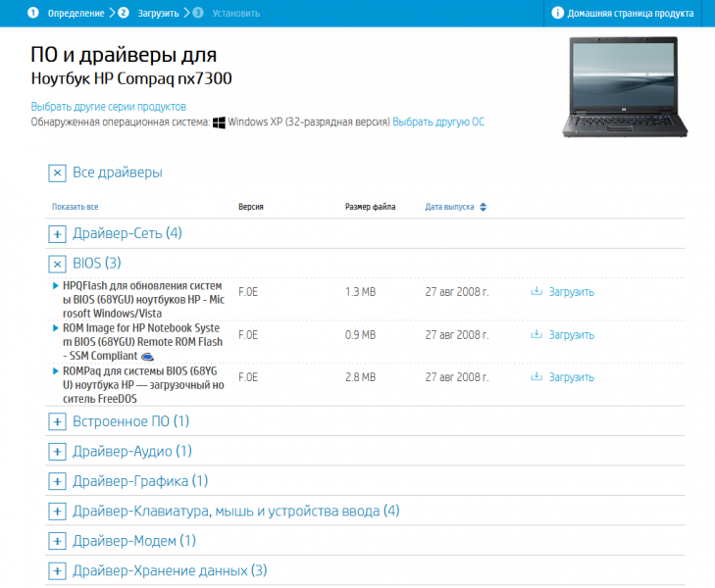The height and width of the screenshot is (588, 715).
Task: Go to step 2 'Загрузить'
Action: point(157,14)
